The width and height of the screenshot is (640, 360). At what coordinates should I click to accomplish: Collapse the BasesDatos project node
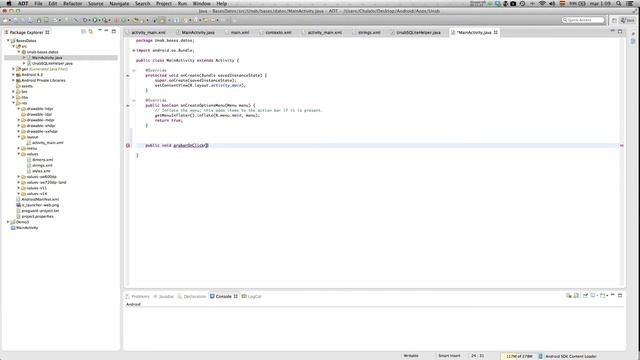[x=8, y=41]
